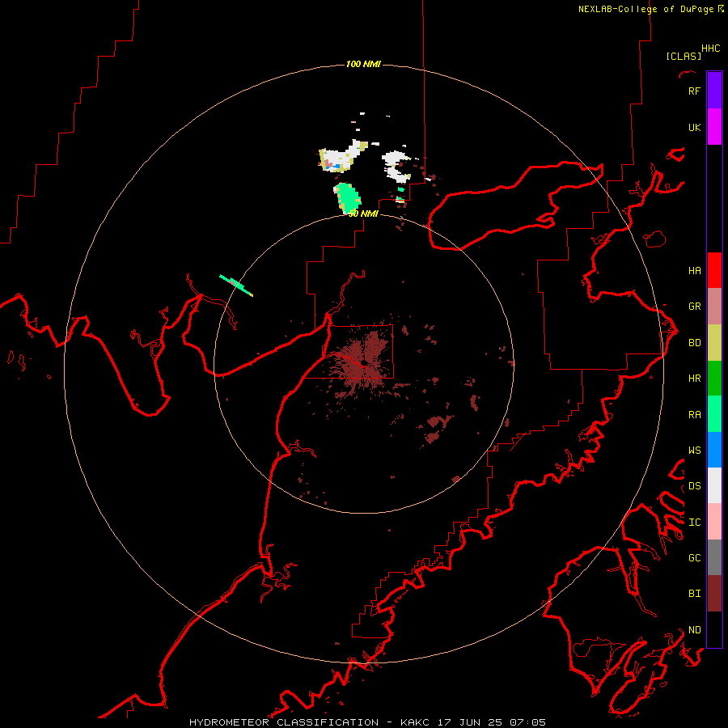
Task: Click the HHC product label
Action: tap(711, 49)
